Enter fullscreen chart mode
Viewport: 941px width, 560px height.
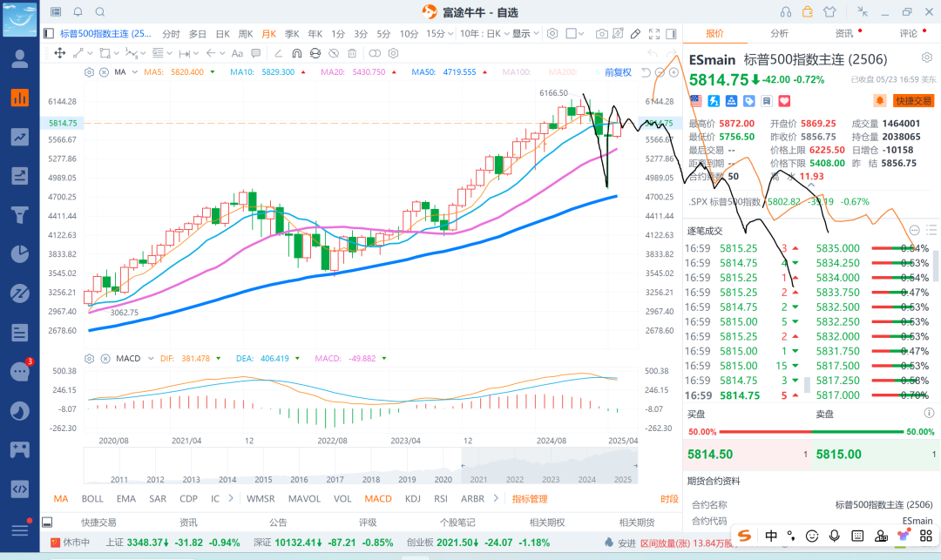(654, 34)
